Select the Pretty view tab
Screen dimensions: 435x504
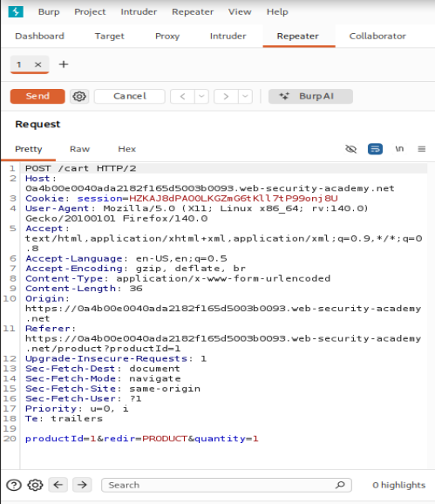coord(29,149)
